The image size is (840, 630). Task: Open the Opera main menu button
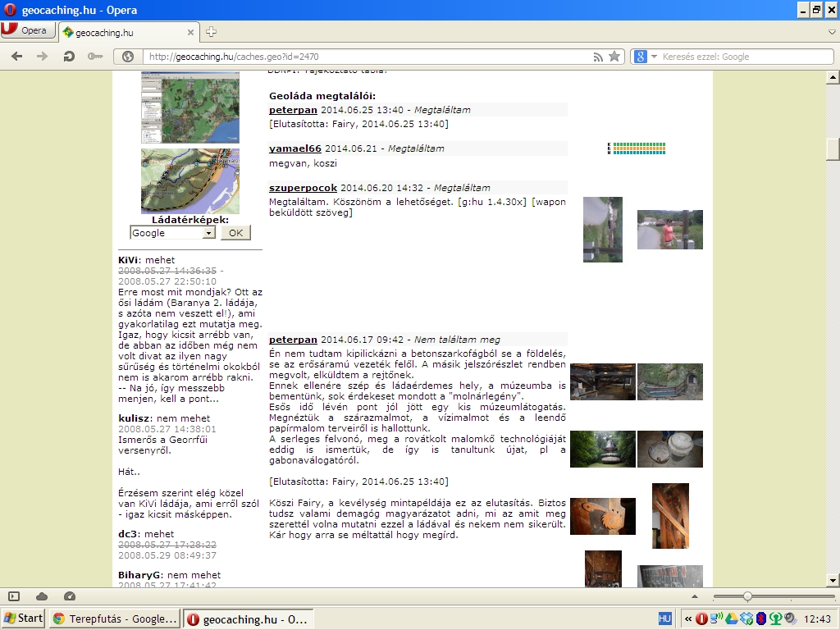click(28, 30)
